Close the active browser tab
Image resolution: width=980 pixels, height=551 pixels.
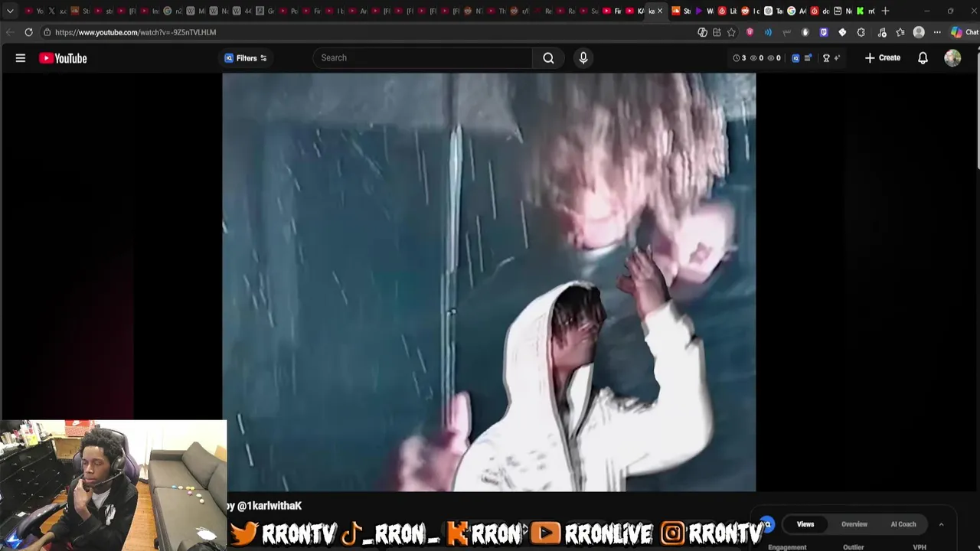[x=660, y=11]
